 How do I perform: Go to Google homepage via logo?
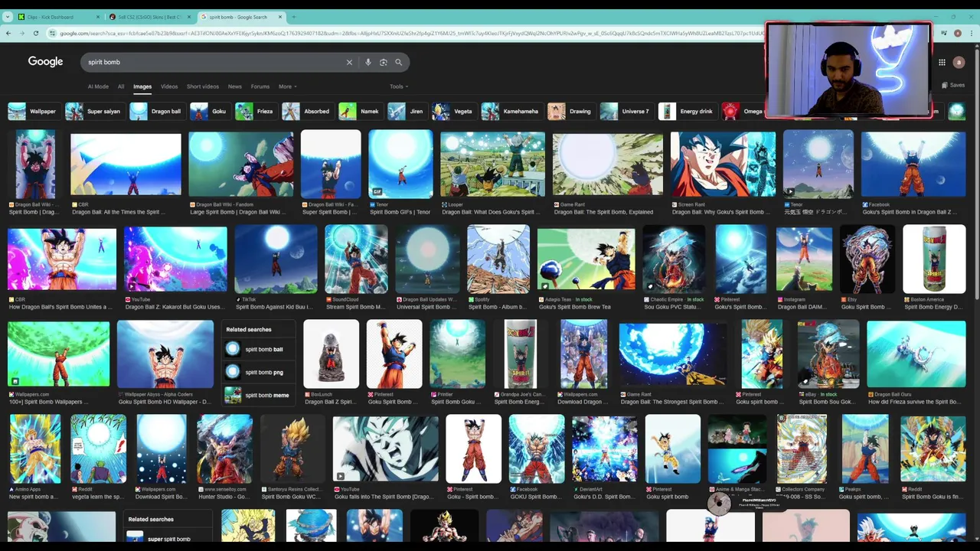pyautogui.click(x=45, y=62)
